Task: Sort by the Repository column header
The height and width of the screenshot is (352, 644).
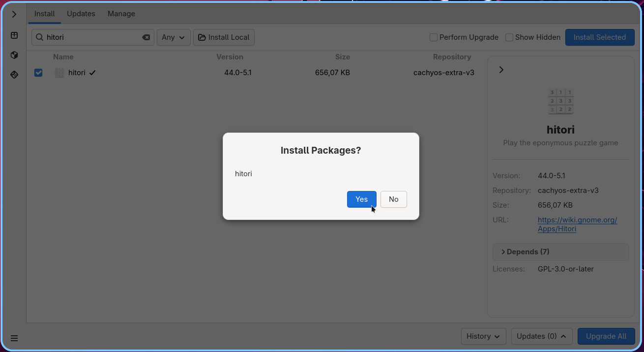Action: 452,57
